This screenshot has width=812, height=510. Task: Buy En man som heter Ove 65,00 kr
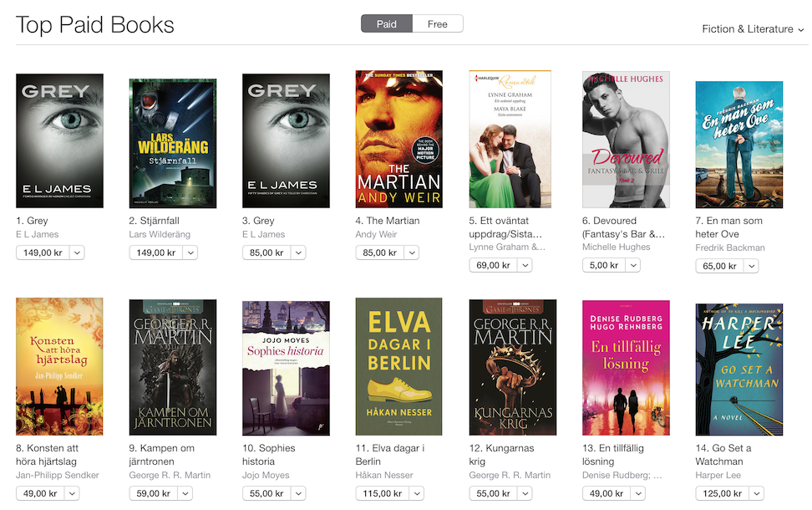[720, 266]
